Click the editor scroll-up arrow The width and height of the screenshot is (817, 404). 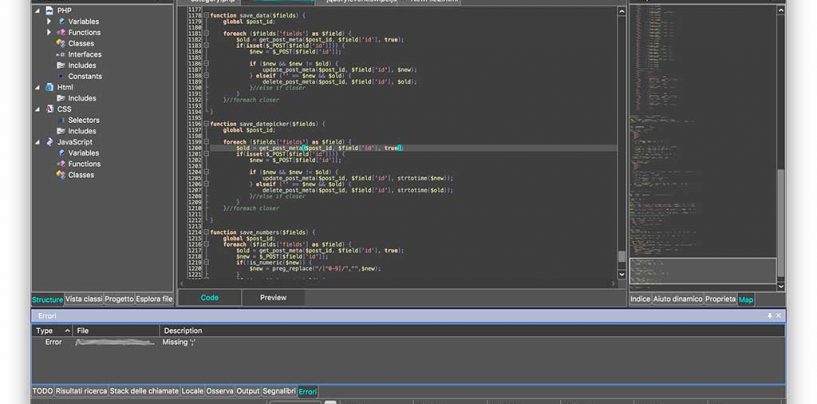(x=622, y=11)
